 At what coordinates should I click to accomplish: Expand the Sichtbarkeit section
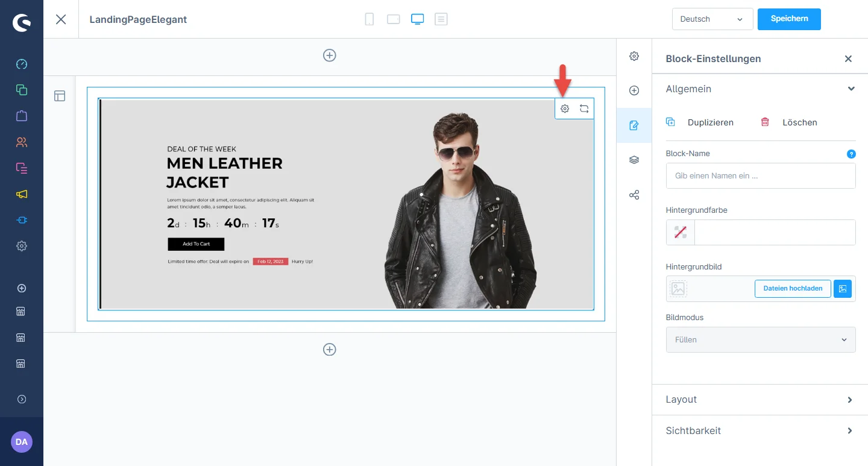[x=759, y=431]
